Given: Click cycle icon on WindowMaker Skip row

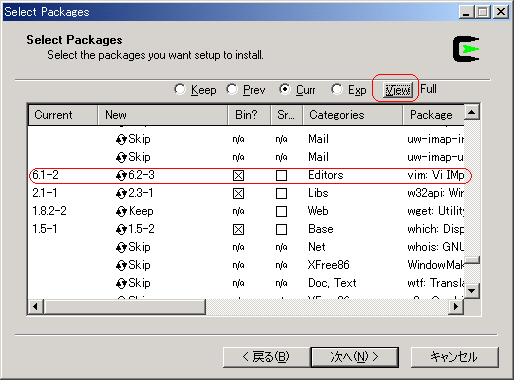Looking at the screenshot, I should click(121, 265).
